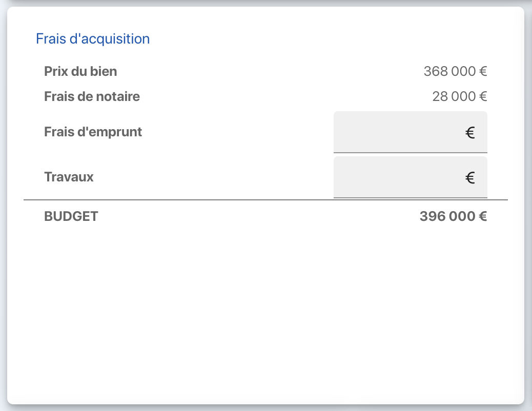
Task: Open the Frais d'acquisition heading
Action: pos(93,38)
